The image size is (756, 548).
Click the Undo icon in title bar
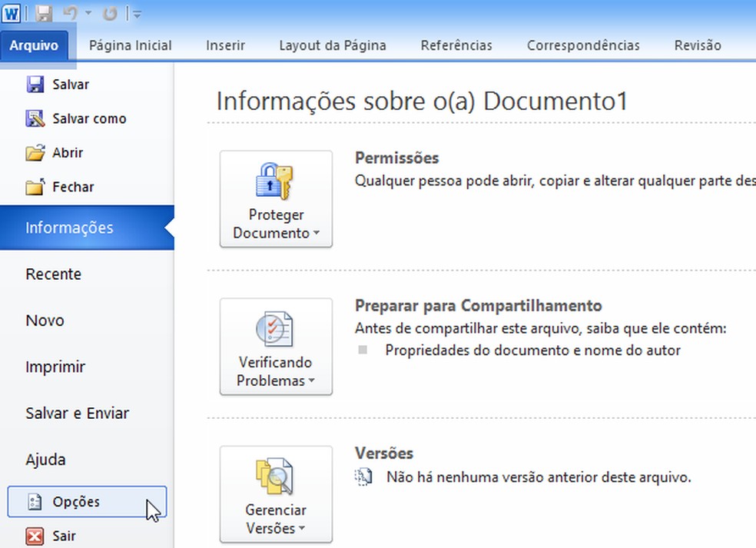coord(70,12)
